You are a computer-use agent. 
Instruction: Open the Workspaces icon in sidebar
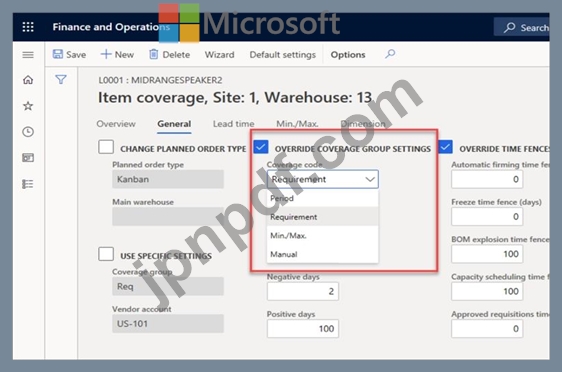click(28, 158)
